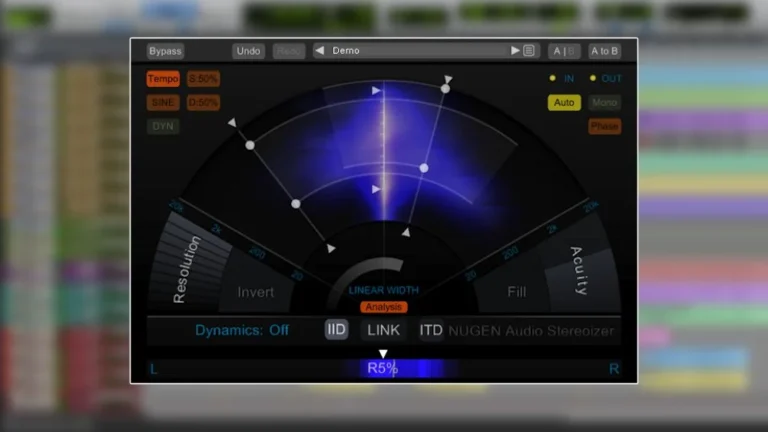Viewport: 768px width, 432px height.
Task: Click the S:50% value box
Action: [x=204, y=79]
